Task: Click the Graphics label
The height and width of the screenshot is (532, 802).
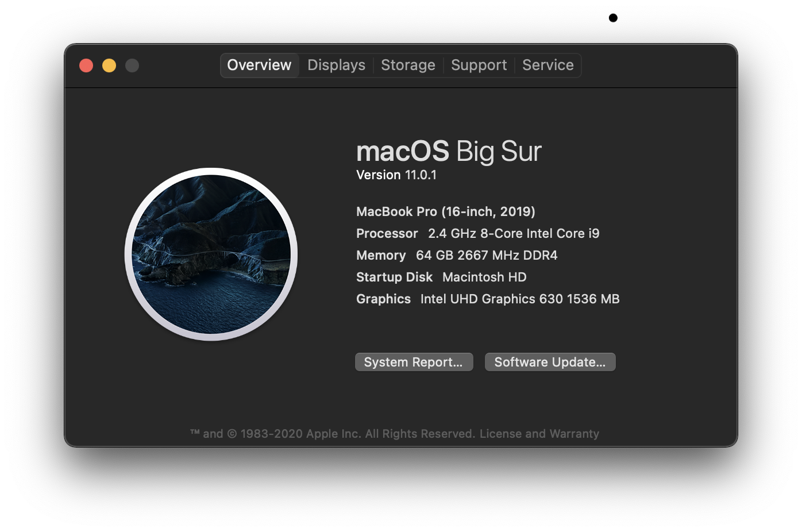Action: coord(383,299)
